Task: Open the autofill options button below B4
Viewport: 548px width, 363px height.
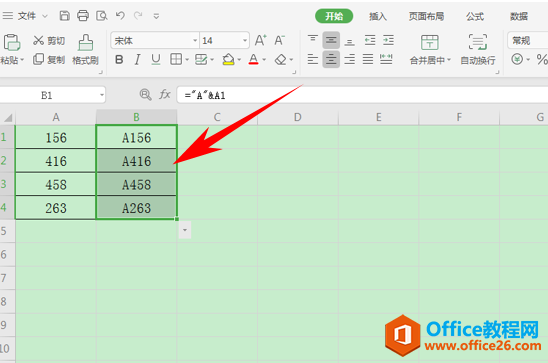Action: (185, 230)
